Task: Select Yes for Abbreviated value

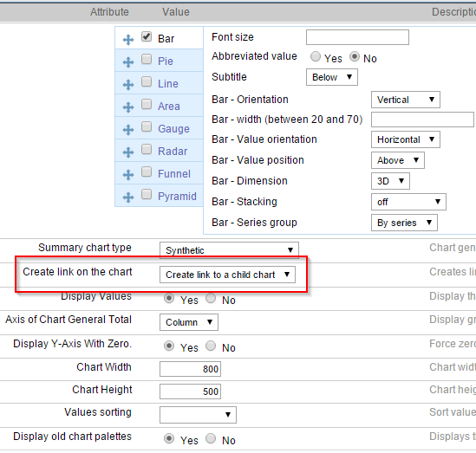Action: (x=316, y=56)
